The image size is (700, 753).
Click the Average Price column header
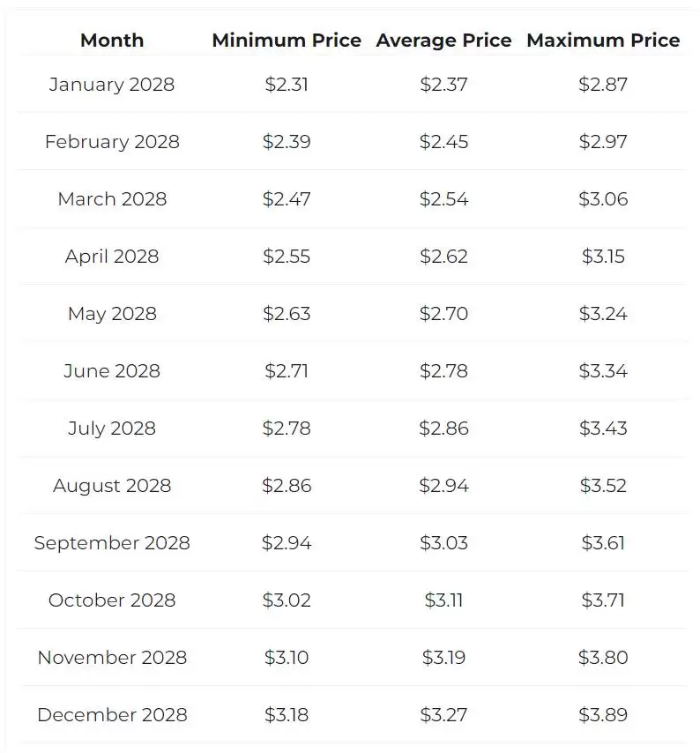click(x=443, y=41)
